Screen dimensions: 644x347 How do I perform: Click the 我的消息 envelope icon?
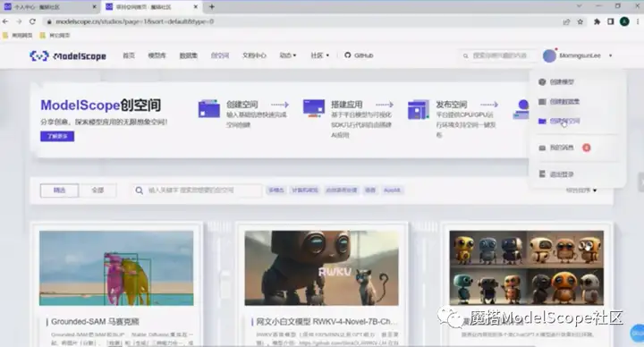pos(542,148)
